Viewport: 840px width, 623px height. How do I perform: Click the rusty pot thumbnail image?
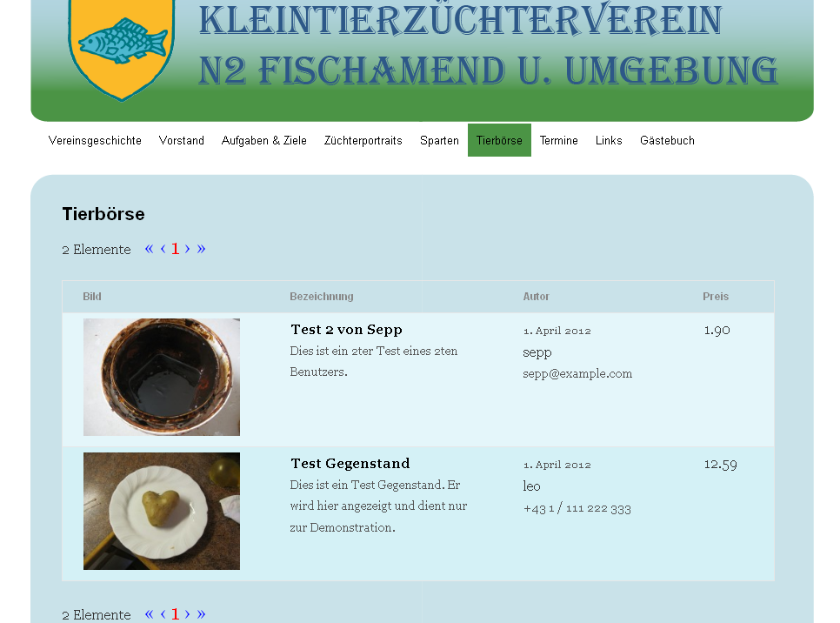(x=162, y=377)
